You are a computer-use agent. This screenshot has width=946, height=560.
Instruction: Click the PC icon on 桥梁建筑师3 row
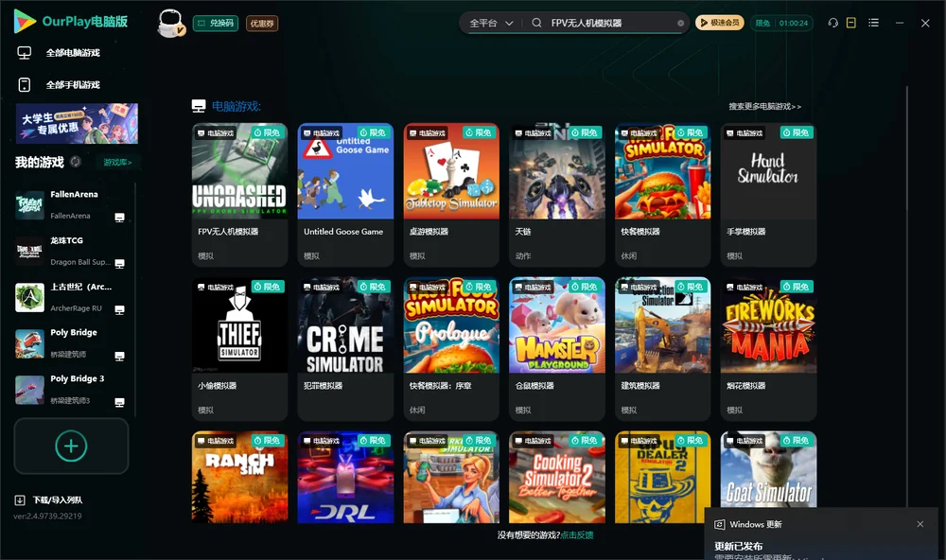point(119,403)
